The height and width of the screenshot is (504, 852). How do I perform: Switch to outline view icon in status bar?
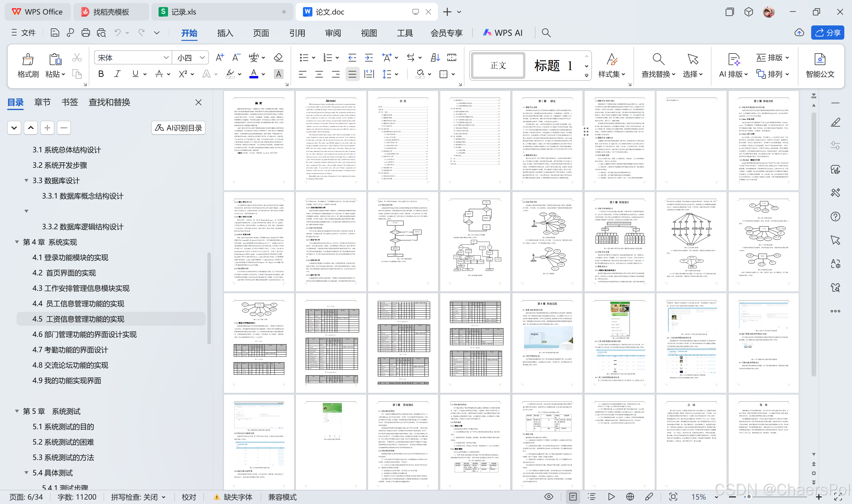[592, 497]
